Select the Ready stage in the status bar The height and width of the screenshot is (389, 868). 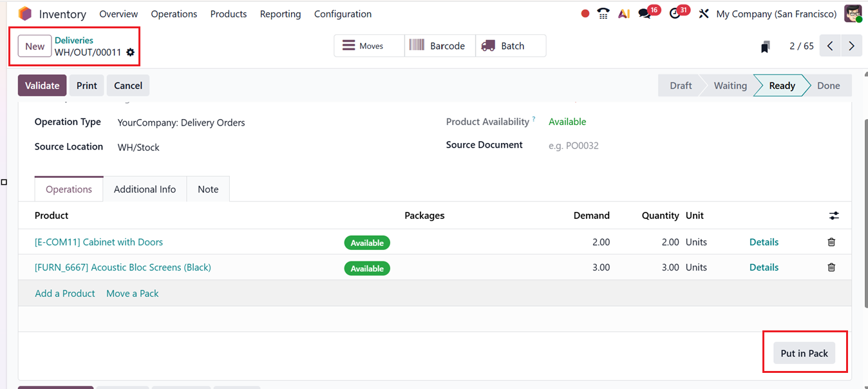pos(780,85)
